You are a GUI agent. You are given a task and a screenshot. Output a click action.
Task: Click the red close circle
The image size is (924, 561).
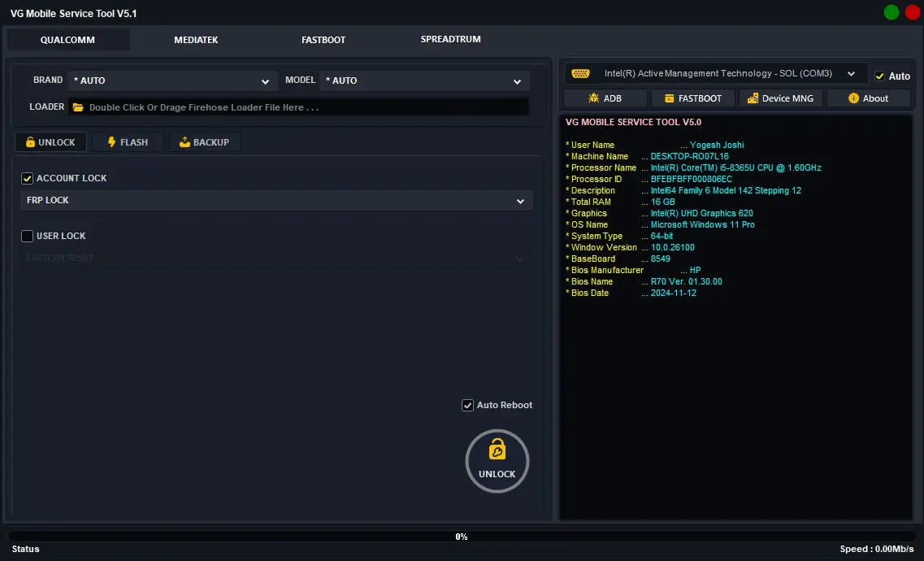912,12
